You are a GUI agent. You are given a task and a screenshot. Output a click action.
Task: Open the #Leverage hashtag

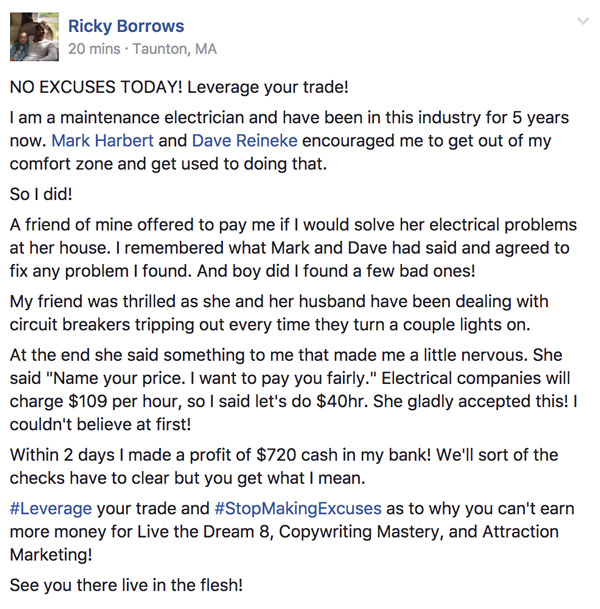click(x=51, y=508)
